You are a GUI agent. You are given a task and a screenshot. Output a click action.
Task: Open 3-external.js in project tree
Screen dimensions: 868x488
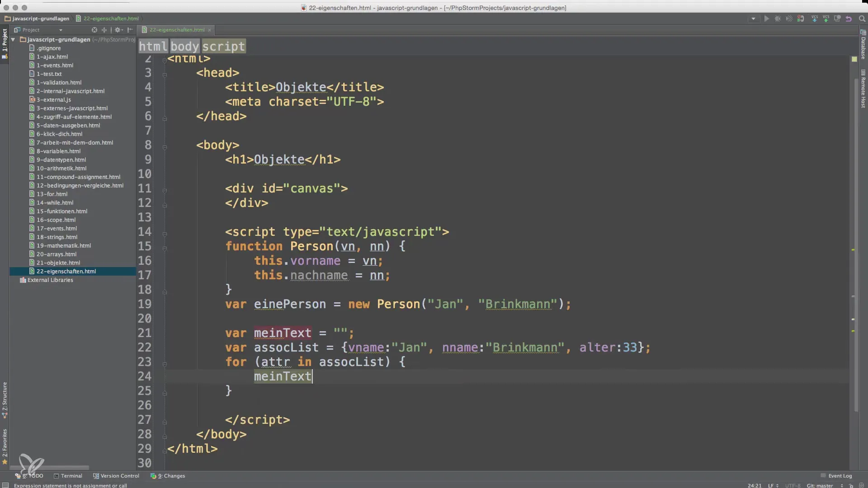pyautogui.click(x=53, y=99)
